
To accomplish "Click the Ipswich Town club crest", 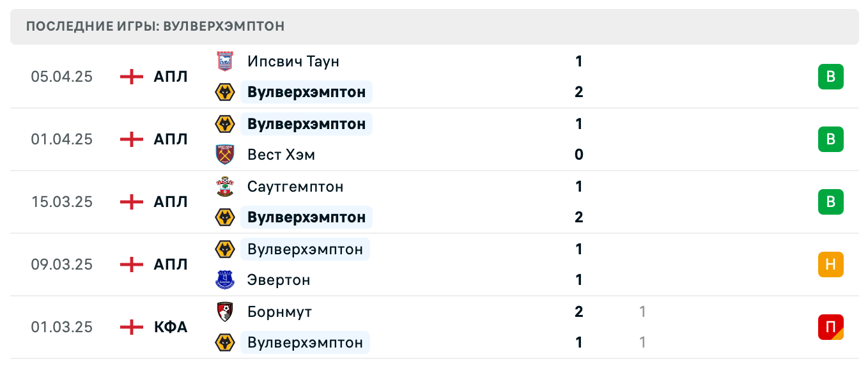I will (225, 61).
